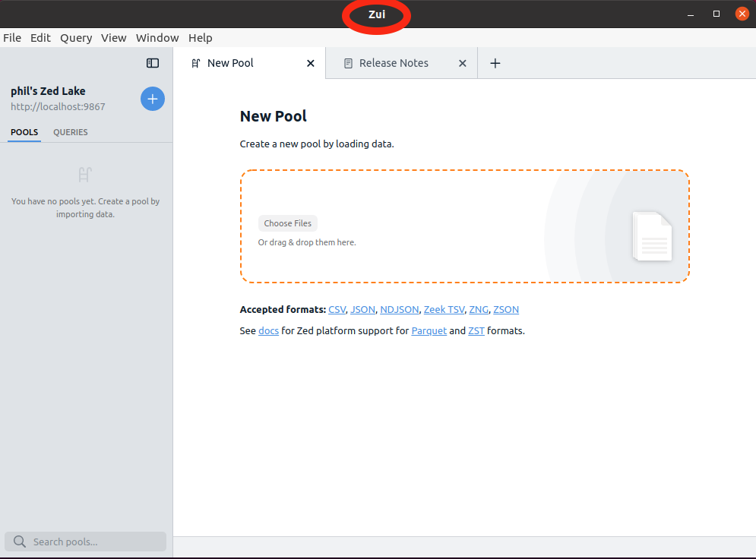Open the View menu

113,37
